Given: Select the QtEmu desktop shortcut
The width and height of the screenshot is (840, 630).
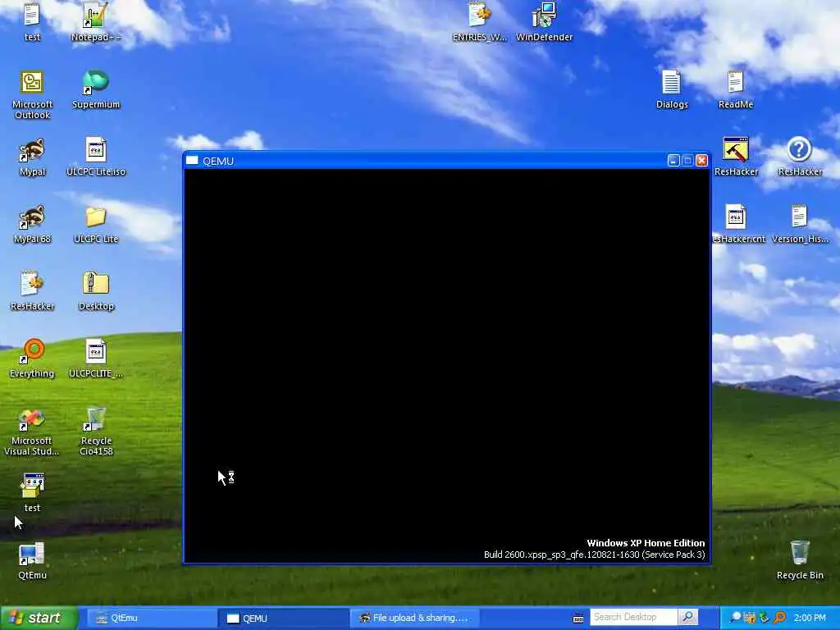Looking at the screenshot, I should (x=32, y=561).
